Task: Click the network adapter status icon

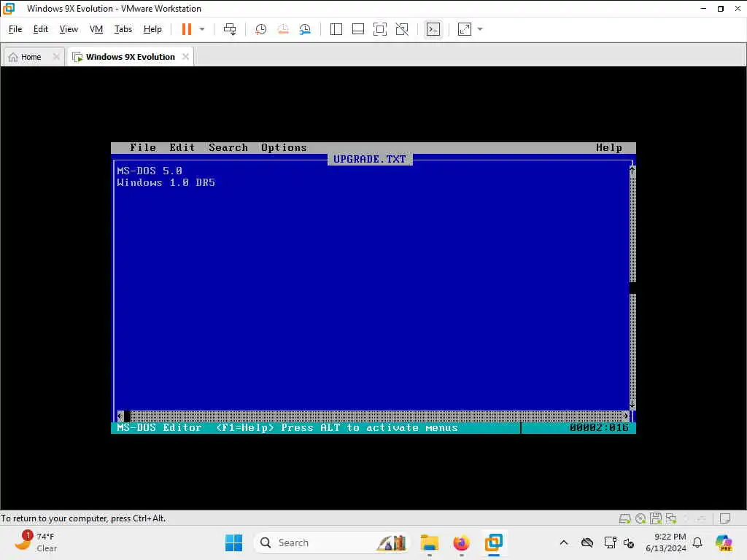Action: 671,518
